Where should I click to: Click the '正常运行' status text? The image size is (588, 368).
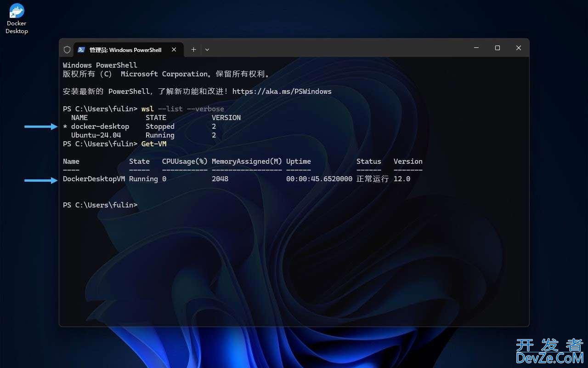pyautogui.click(x=373, y=179)
